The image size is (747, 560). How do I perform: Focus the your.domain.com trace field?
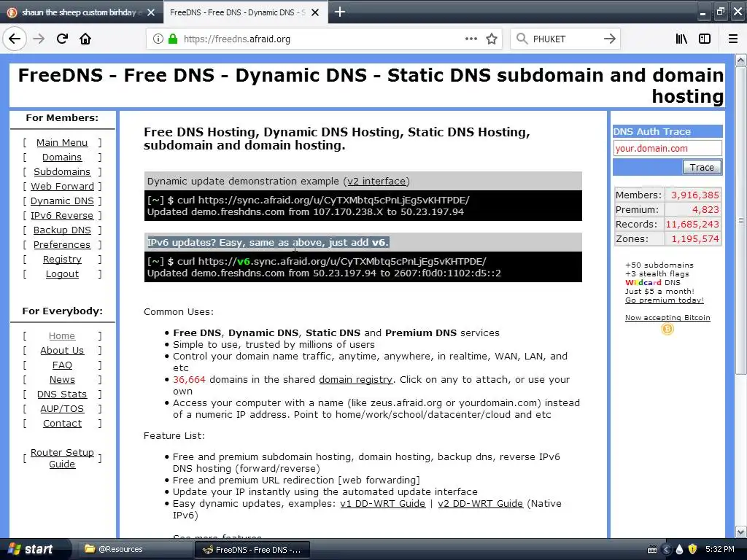(x=667, y=148)
